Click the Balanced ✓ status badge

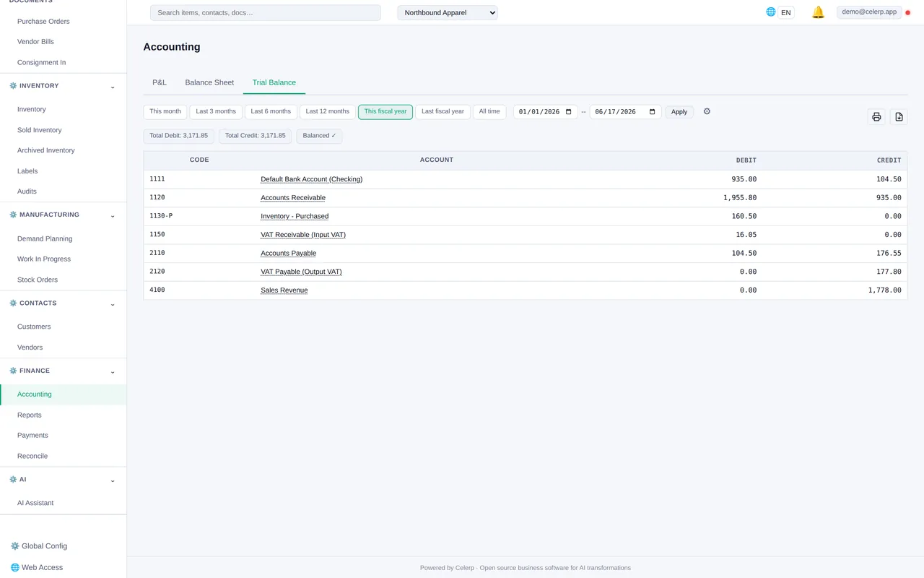coord(319,136)
